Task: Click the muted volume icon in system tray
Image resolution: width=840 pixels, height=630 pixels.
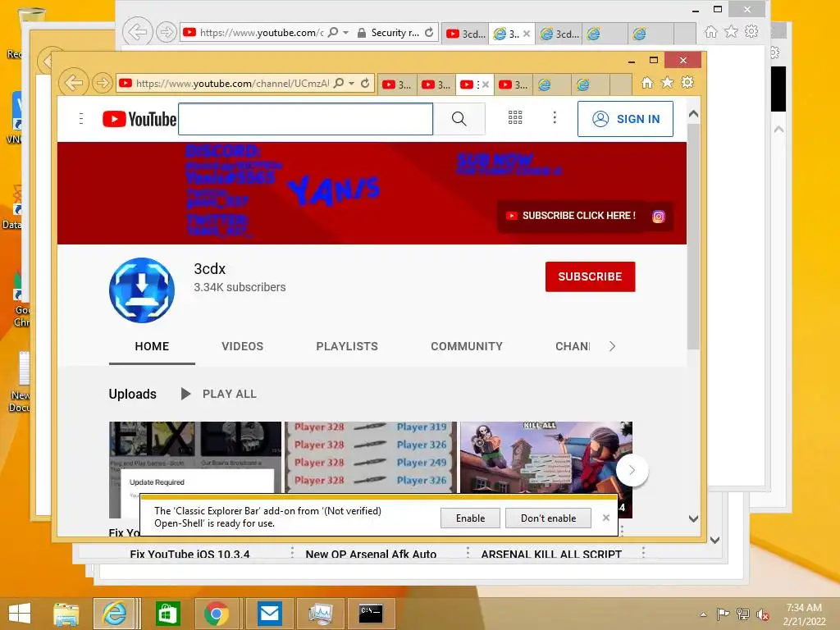Action: (762, 614)
